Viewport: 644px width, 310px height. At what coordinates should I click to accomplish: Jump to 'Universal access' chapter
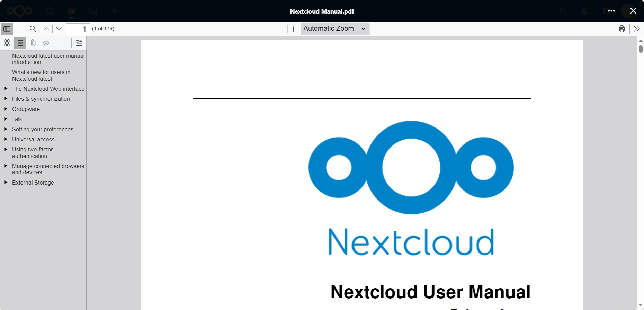(x=33, y=139)
